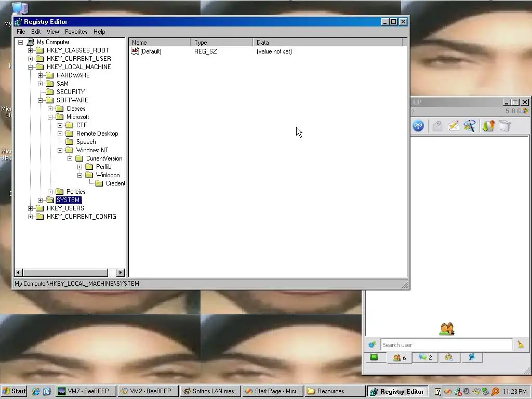Click the orange magnifier tray icon

(495, 392)
